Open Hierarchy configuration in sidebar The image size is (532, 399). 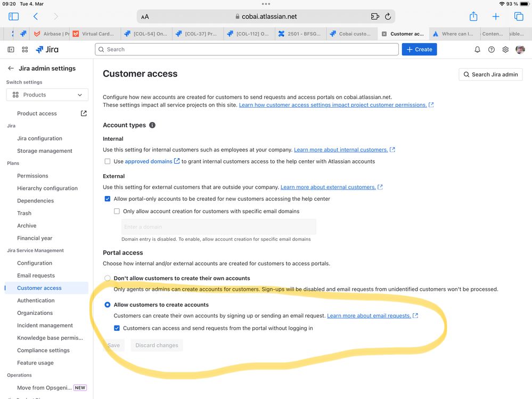tap(47, 188)
